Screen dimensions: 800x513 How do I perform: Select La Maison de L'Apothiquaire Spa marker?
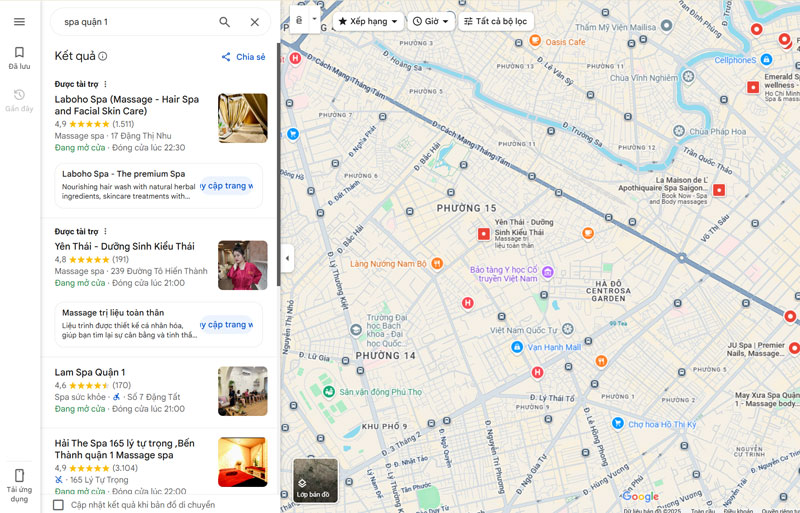719,190
